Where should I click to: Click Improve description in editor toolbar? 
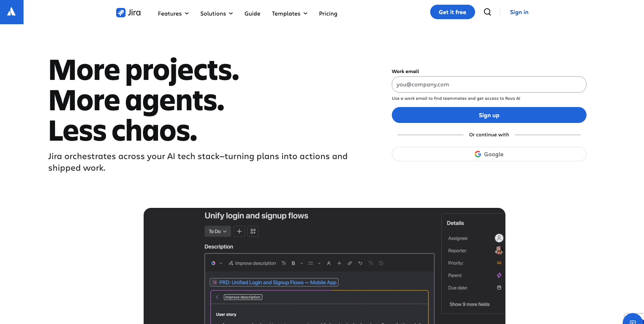click(252, 263)
